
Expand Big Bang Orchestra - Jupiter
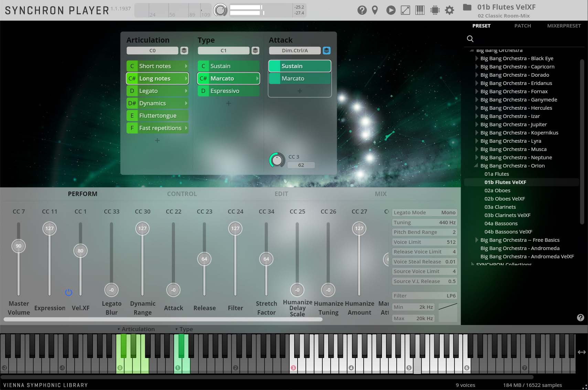[x=477, y=124]
